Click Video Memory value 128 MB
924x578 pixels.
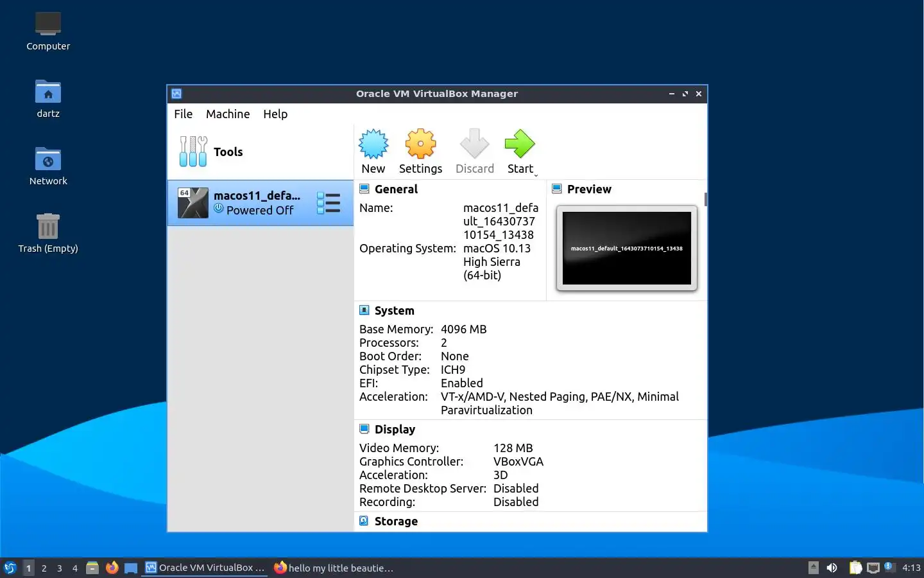[513, 448]
